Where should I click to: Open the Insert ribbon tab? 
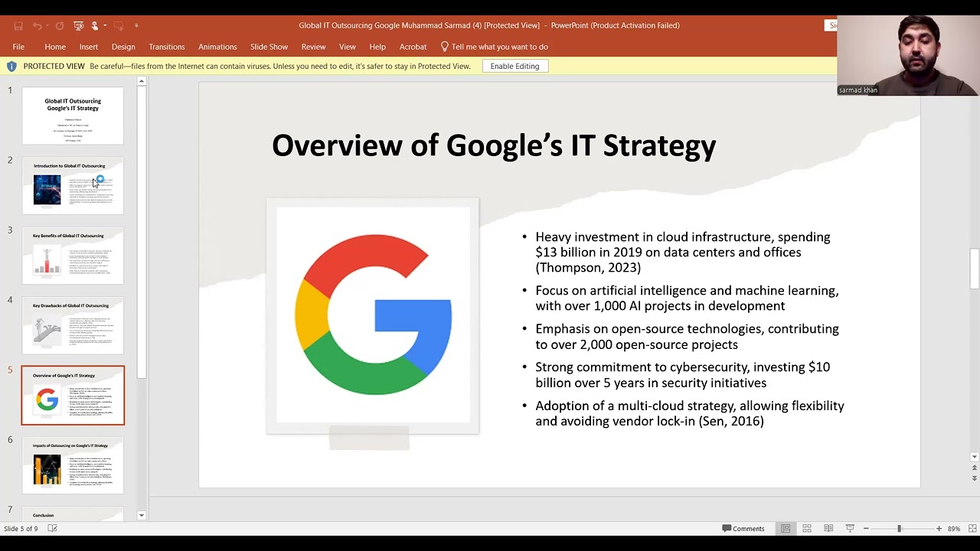coord(89,47)
